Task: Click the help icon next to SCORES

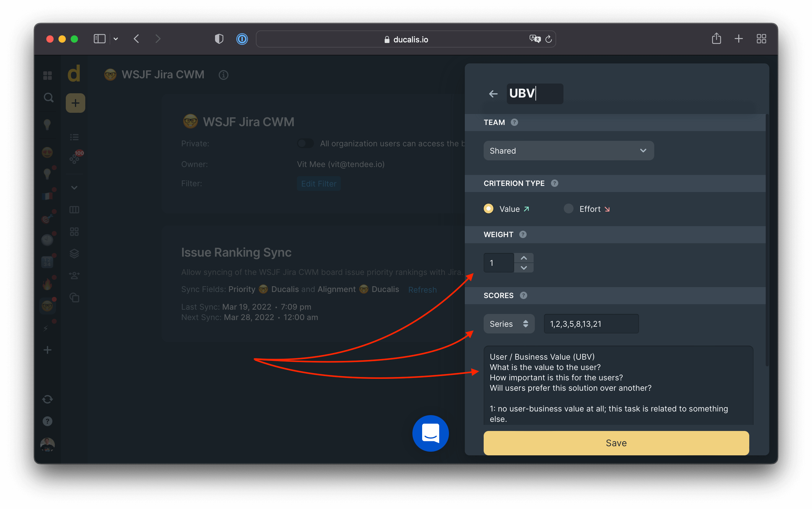Action: click(523, 295)
